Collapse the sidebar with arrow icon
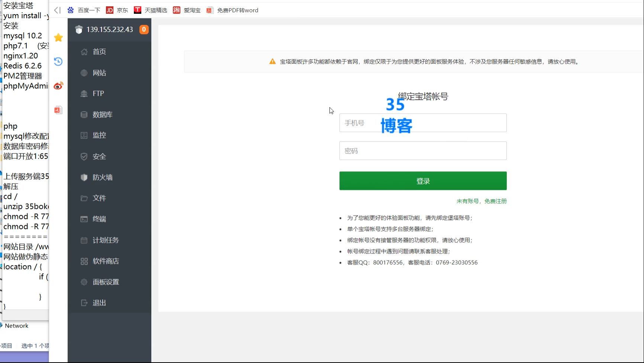This screenshot has width=644, height=363. pos(57,10)
